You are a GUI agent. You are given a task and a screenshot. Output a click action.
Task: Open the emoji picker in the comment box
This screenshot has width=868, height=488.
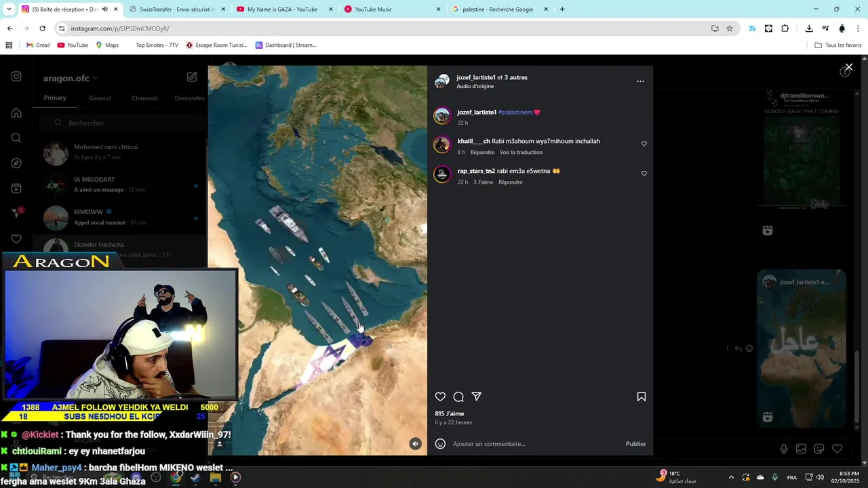pos(440,444)
